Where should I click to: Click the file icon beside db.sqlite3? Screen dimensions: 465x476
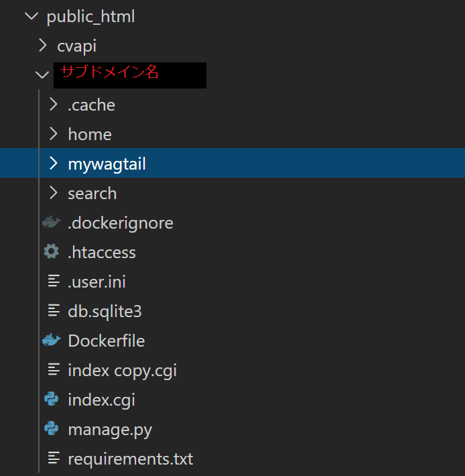click(x=54, y=311)
